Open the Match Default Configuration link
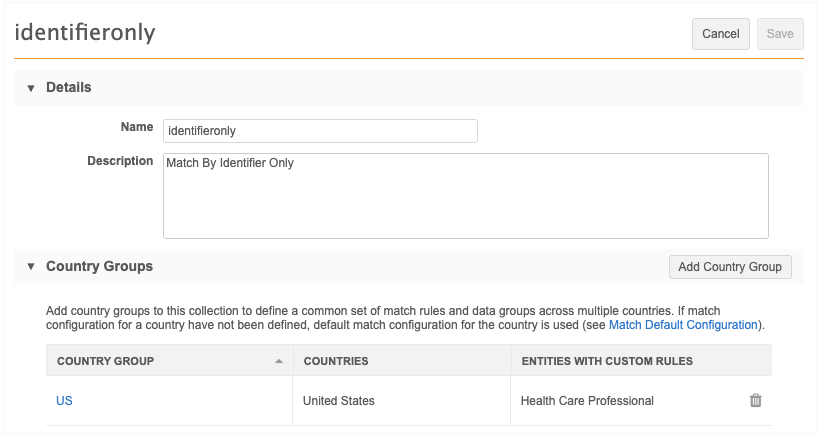Image resolution: width=821 pixels, height=437 pixels. click(x=683, y=325)
